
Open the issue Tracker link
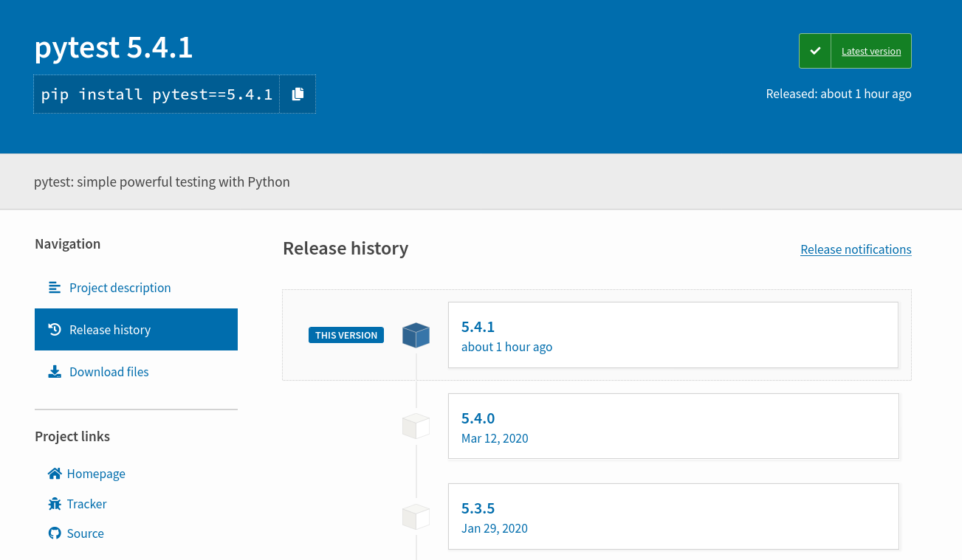click(x=87, y=504)
